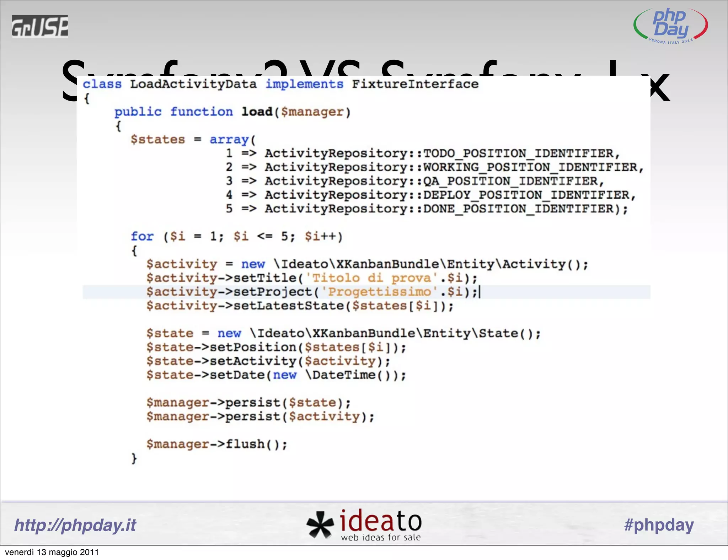
Task: Click the '$state->setActivity($activity)' line
Action: point(268,361)
